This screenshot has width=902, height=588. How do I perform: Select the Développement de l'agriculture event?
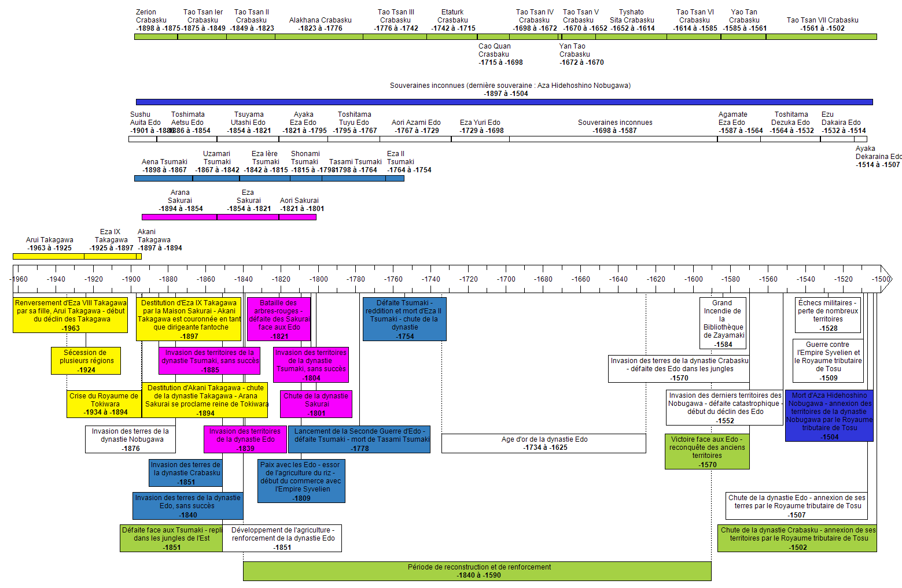282,538
